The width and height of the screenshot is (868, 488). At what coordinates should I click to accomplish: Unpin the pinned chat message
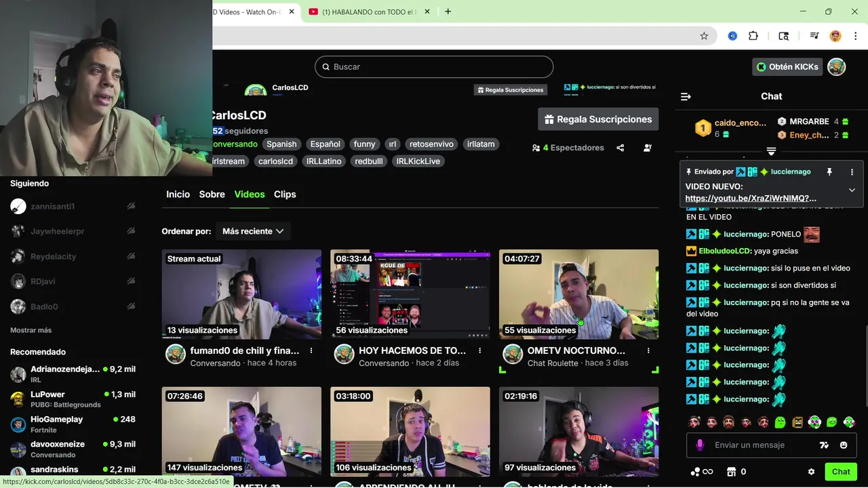(829, 172)
